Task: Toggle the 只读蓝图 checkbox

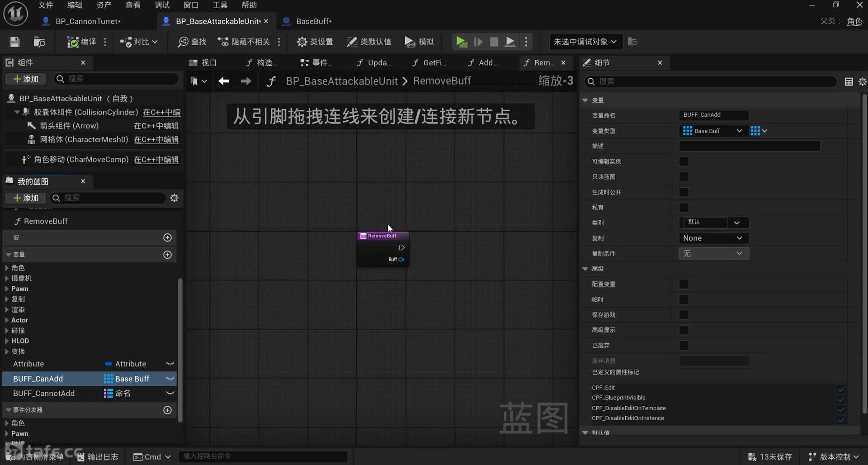Action: 684,177
